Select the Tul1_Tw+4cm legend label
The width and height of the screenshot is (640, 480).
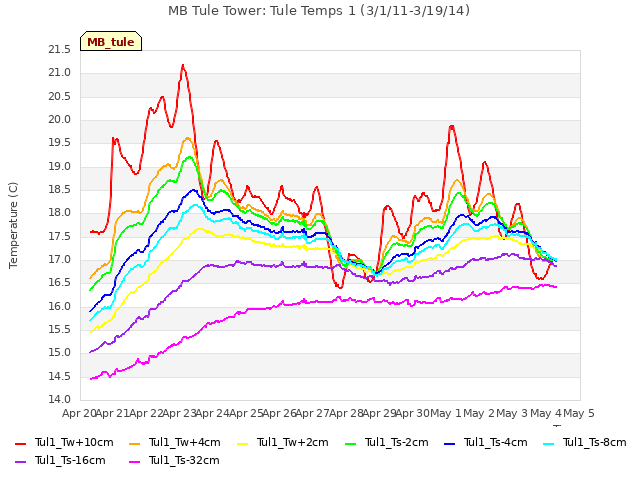(x=185, y=442)
